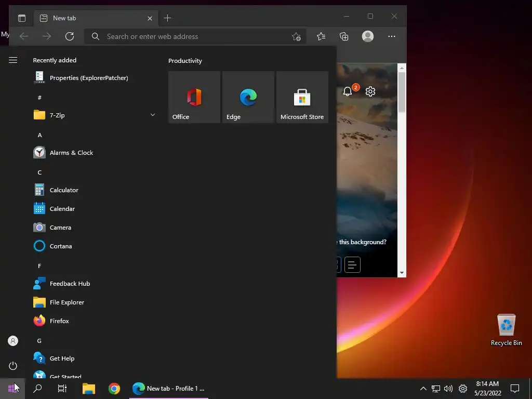Select the New tab tab in Edge
The image size is (532, 399).
point(96,18)
